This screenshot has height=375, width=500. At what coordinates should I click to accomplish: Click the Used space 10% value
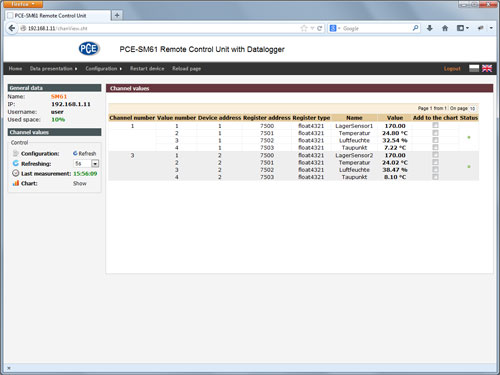58,119
